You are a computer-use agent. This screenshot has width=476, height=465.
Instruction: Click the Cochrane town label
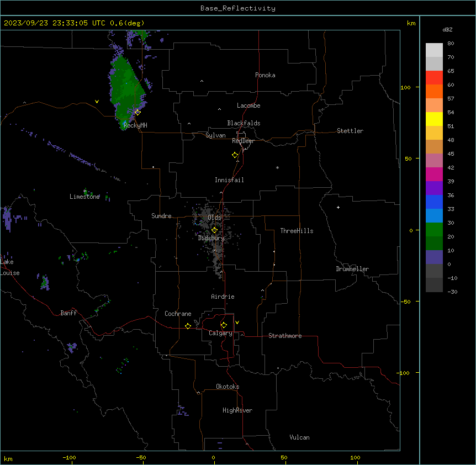[178, 314]
